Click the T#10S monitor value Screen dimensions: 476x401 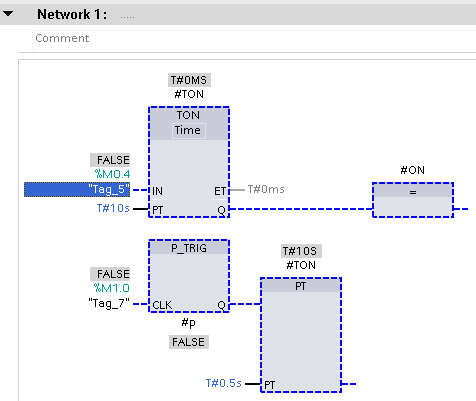301,251
